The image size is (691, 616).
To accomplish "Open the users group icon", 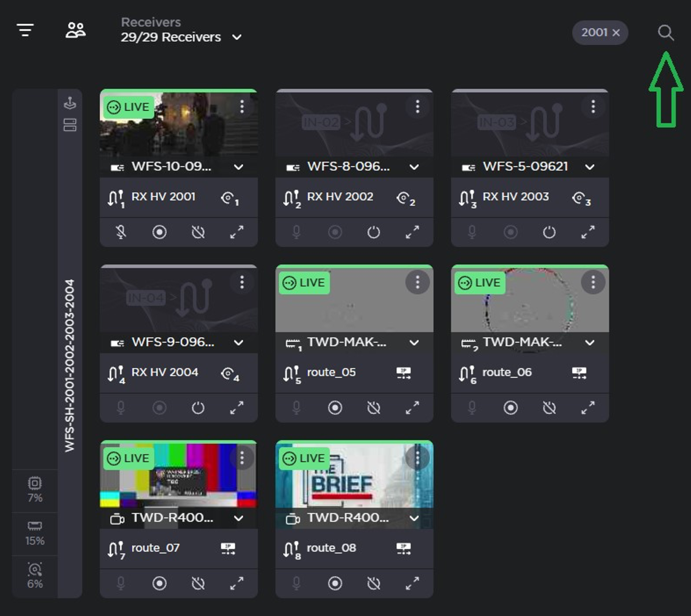I will pyautogui.click(x=76, y=30).
